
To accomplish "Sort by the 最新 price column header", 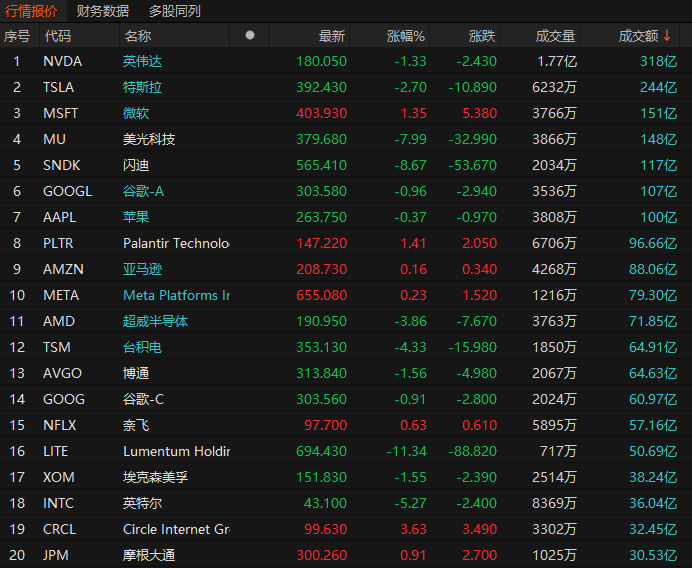I will pyautogui.click(x=332, y=36).
